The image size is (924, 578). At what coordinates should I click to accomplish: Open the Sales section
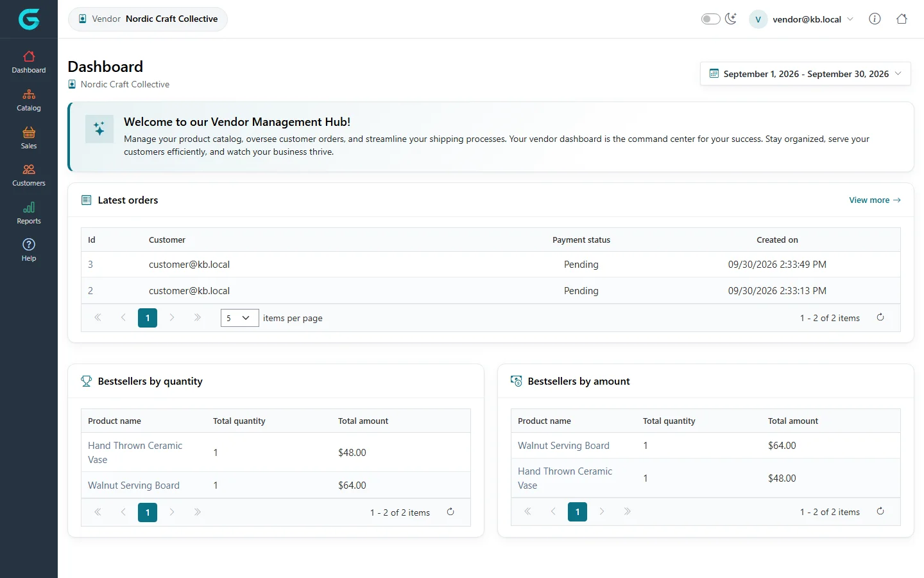coord(29,138)
